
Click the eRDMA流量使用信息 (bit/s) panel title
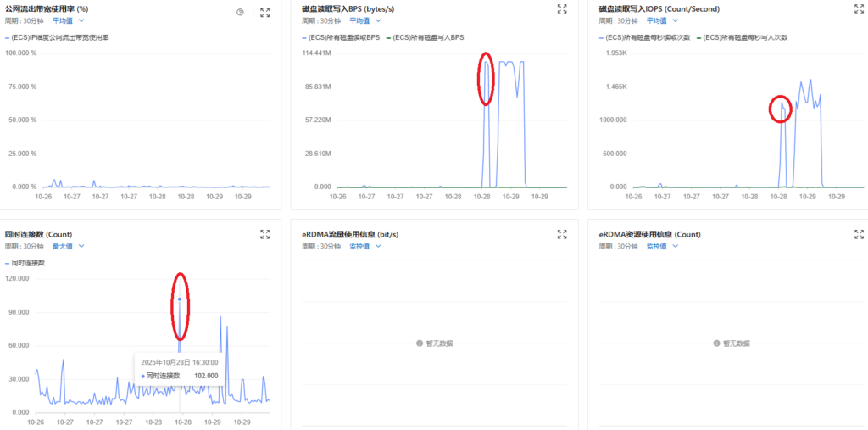[x=350, y=234]
